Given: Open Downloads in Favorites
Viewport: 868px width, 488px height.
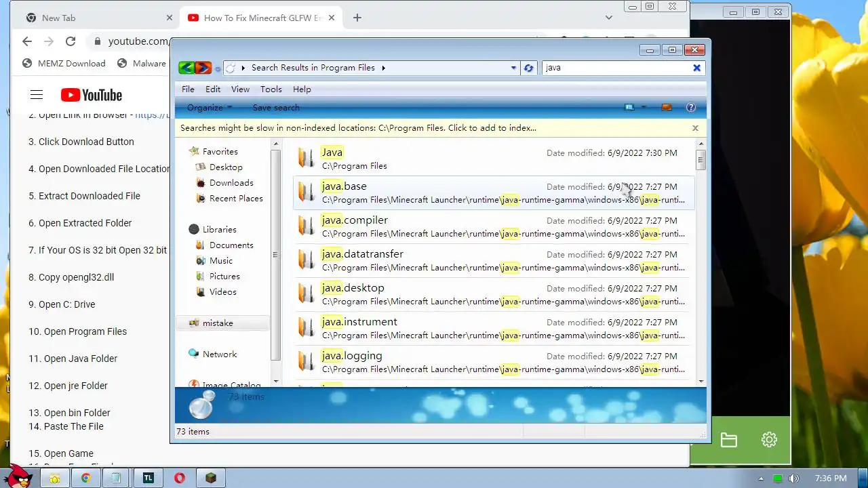Looking at the screenshot, I should tap(231, 183).
